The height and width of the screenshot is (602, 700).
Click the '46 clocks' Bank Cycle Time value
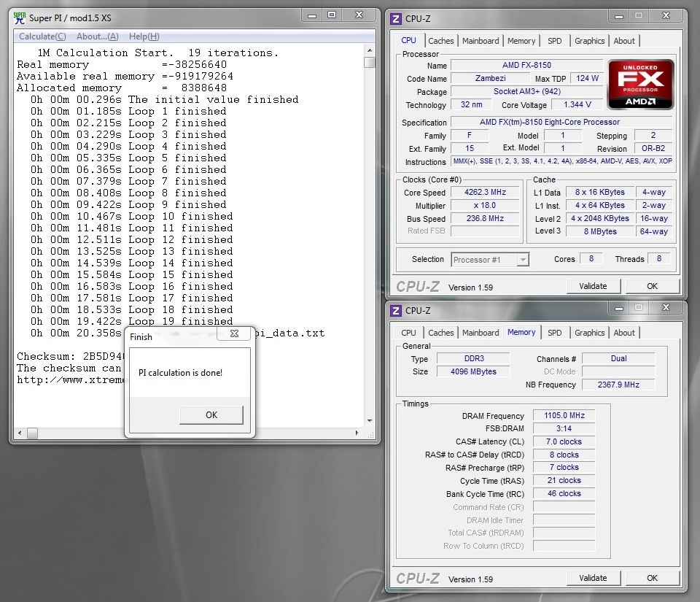564,494
